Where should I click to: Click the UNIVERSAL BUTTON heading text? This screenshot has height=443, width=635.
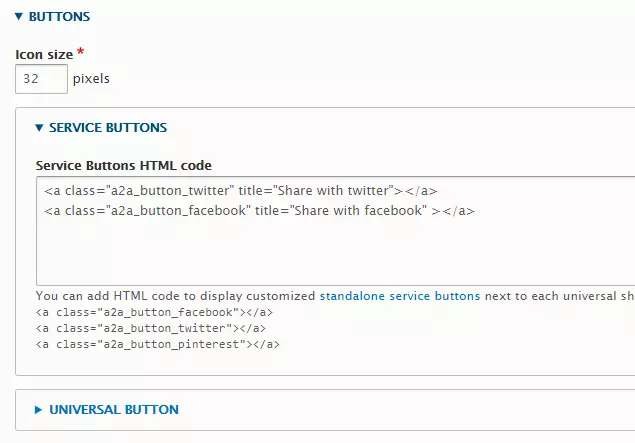114,410
